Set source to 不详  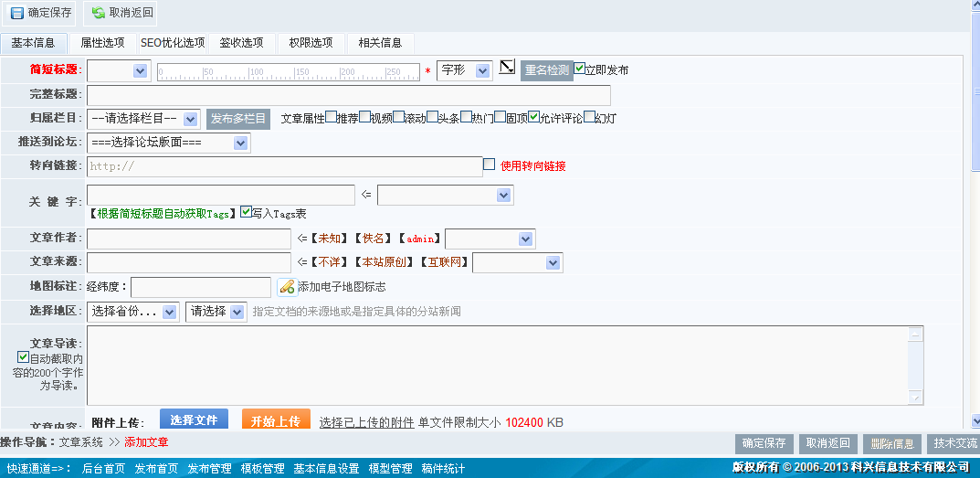click(329, 262)
